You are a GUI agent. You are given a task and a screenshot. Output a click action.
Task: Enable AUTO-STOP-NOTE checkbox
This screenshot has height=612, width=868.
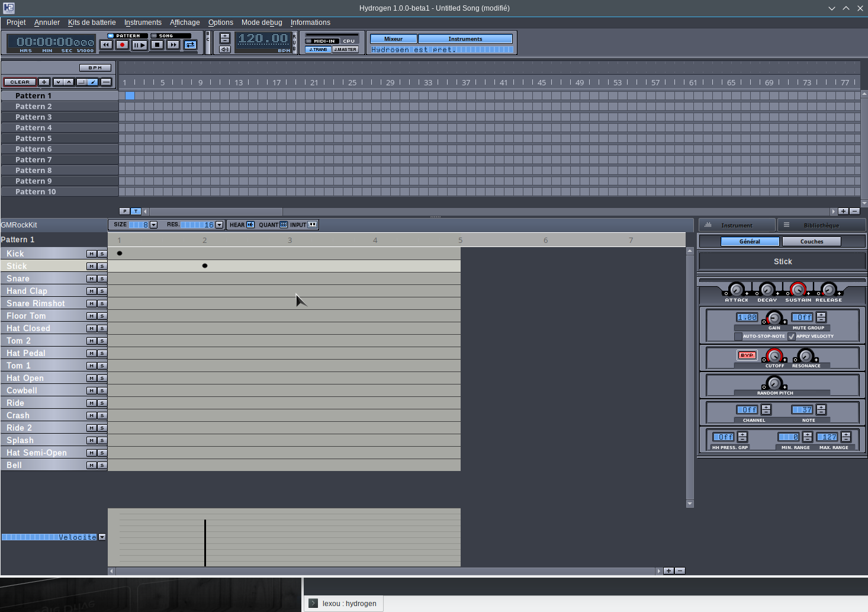click(x=738, y=337)
